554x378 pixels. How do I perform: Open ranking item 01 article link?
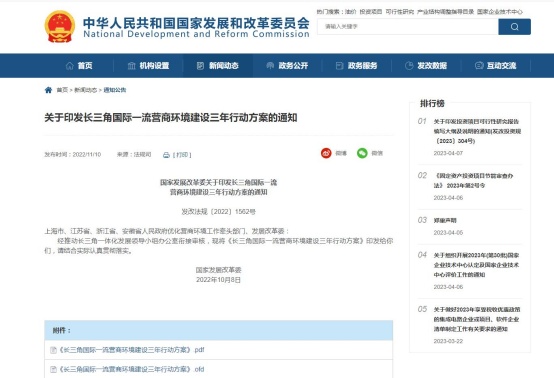click(477, 131)
